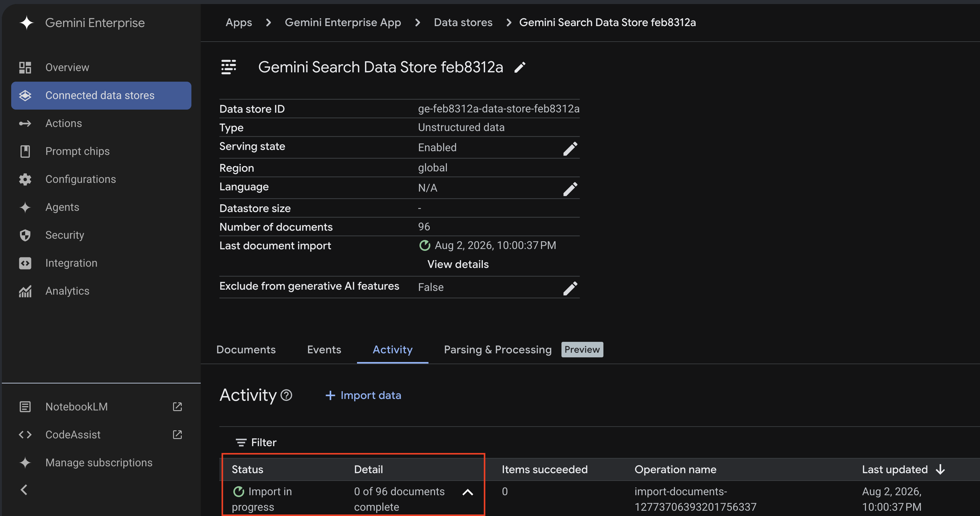This screenshot has height=516, width=980.
Task: Click the Integration code icon
Action: pyautogui.click(x=25, y=263)
